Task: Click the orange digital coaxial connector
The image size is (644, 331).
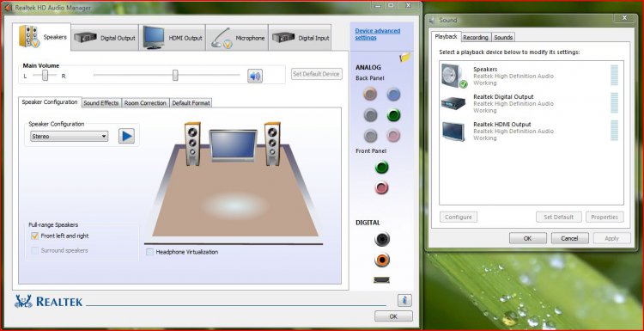Action: pyautogui.click(x=382, y=260)
